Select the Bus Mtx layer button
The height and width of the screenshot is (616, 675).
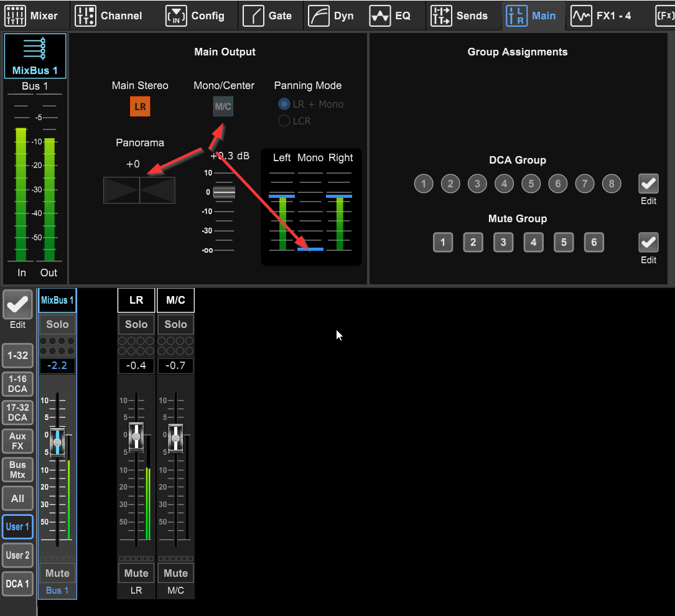[x=17, y=470]
